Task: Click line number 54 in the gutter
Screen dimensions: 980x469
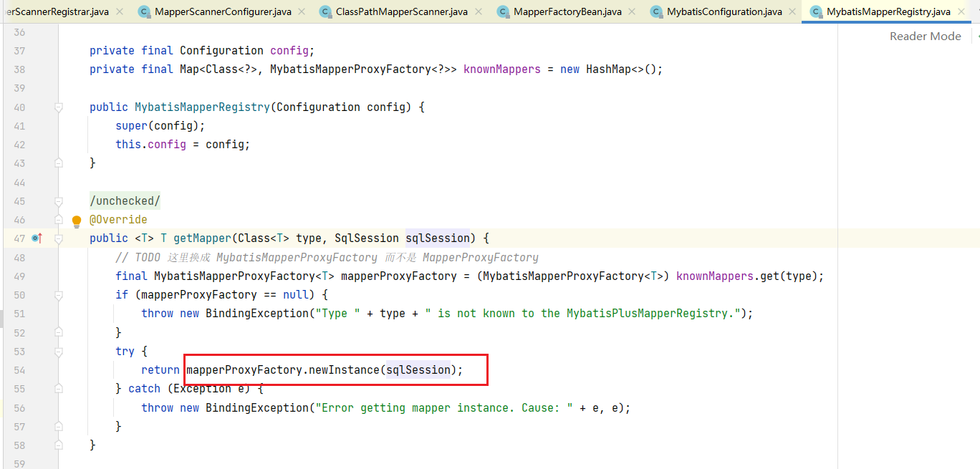Action: click(19, 370)
